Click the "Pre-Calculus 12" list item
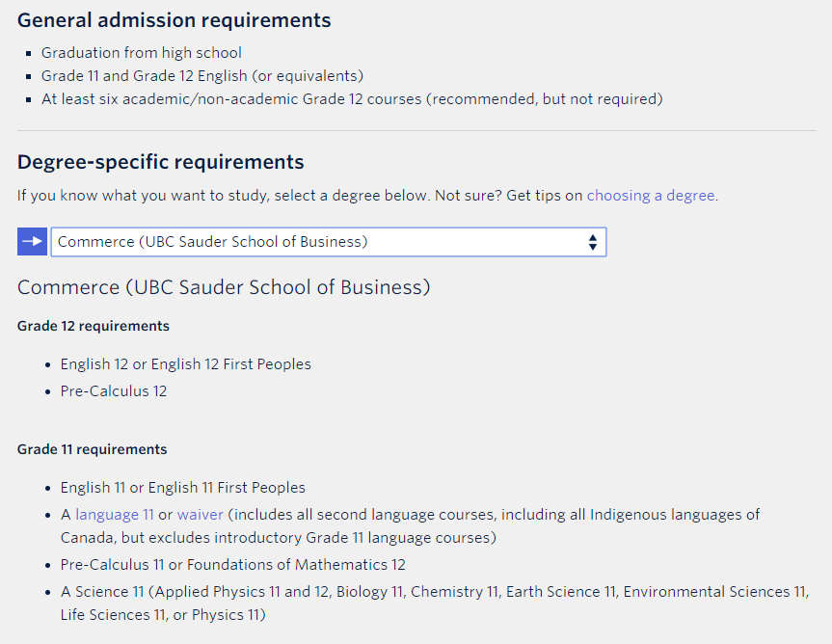Screen dimensions: 832x644 [114, 391]
